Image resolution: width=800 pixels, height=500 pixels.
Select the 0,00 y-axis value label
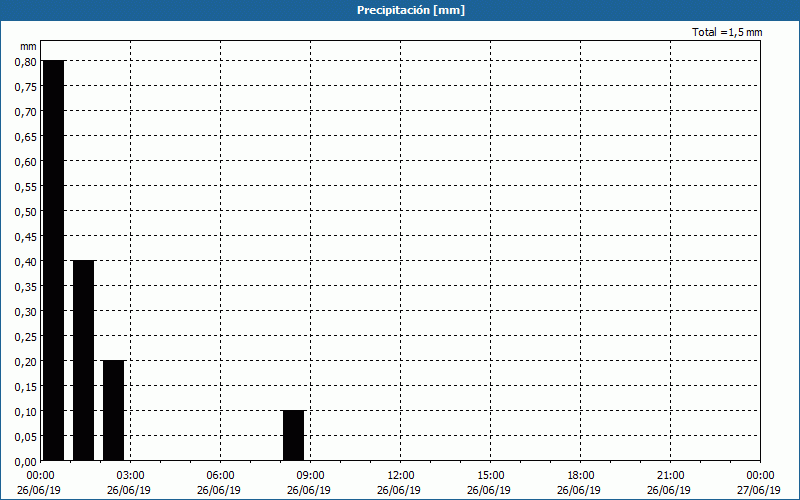[26, 461]
